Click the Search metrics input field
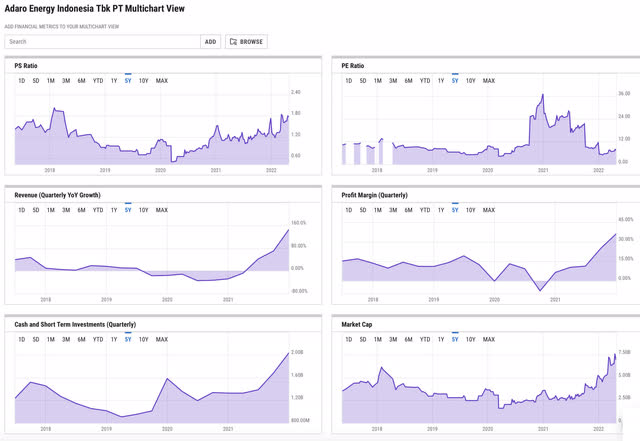640x441 pixels. [x=102, y=42]
